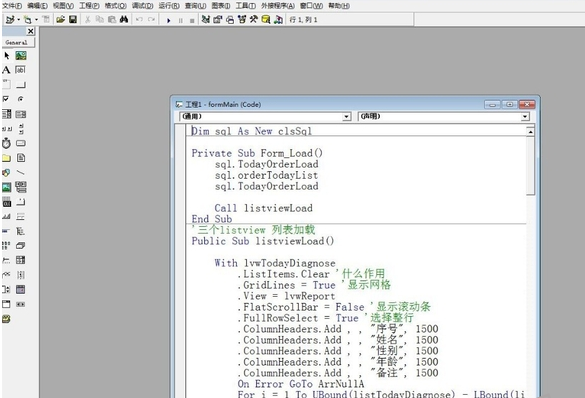Image resolution: width=585 pixels, height=398 pixels.
Task: Select the TreeView control tool
Action: 21,231
